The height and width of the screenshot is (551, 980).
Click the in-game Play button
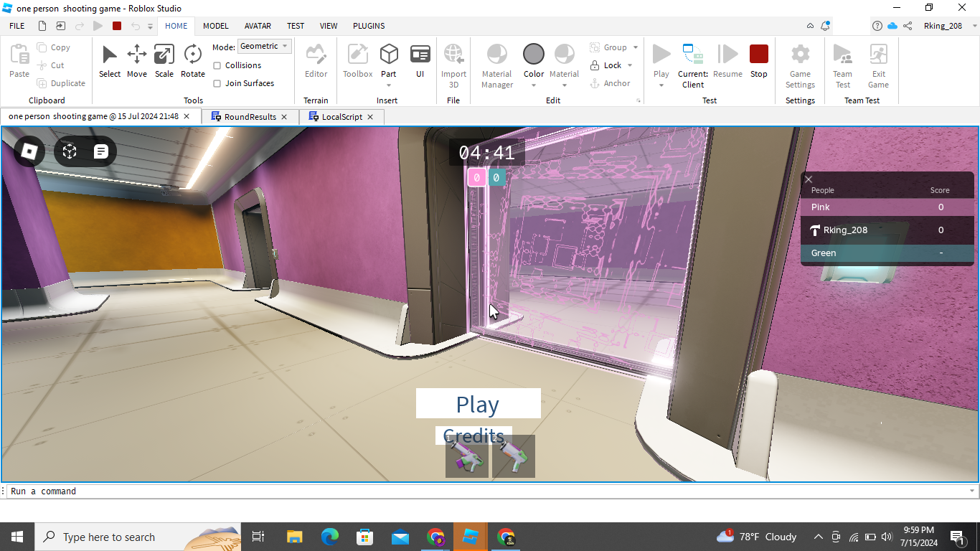[x=478, y=403]
